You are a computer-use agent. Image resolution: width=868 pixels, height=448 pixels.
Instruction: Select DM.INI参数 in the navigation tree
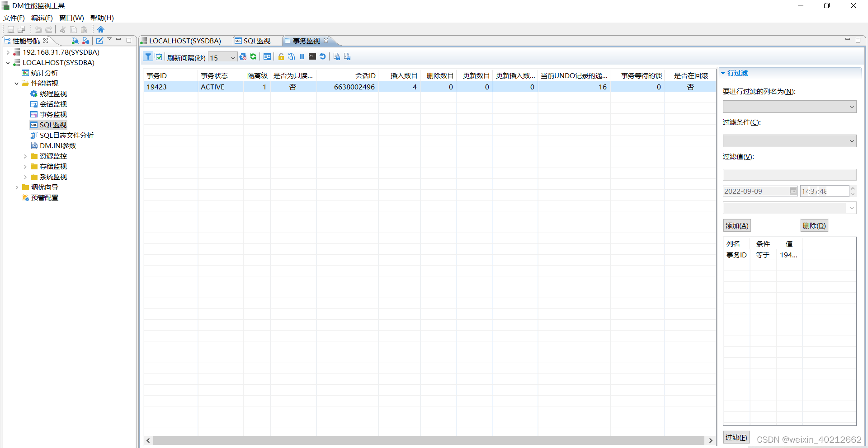58,146
